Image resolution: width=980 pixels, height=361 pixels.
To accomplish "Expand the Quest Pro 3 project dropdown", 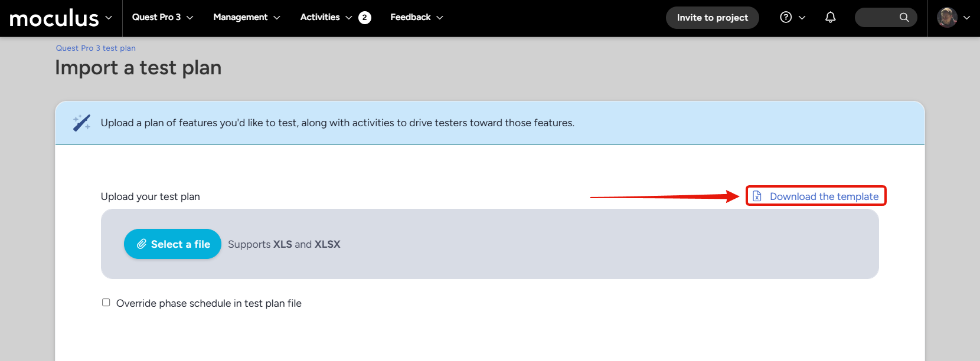I will [x=162, y=18].
